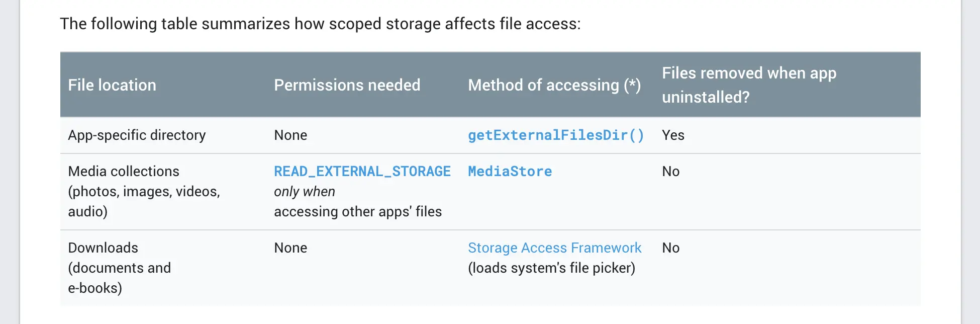
Task: Click the None permission in Downloads row
Action: [290, 248]
